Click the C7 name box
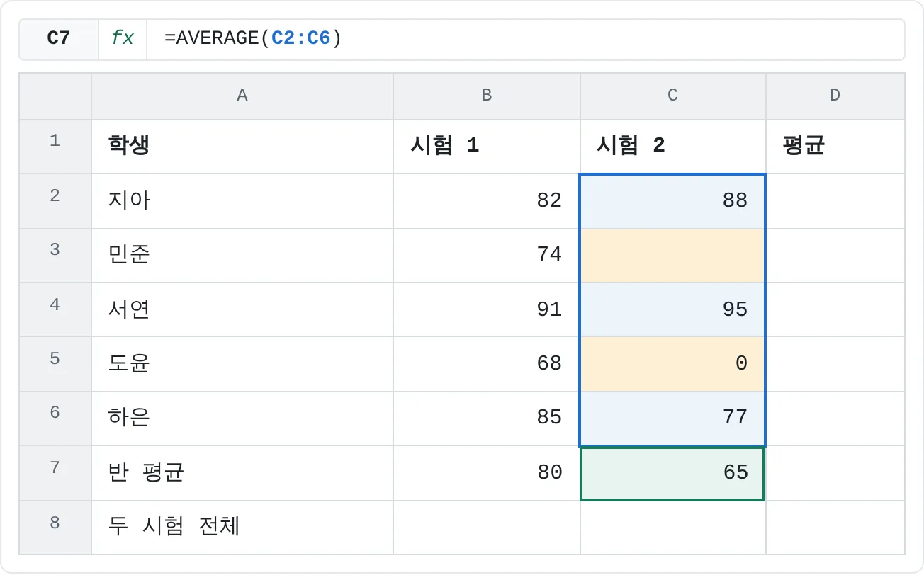The image size is (924, 575). (59, 39)
